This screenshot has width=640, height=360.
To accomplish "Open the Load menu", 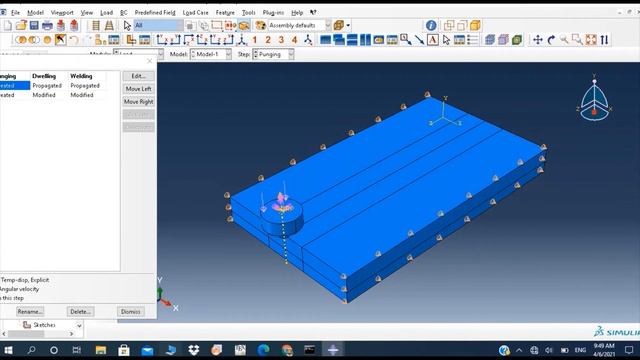I will pos(106,13).
